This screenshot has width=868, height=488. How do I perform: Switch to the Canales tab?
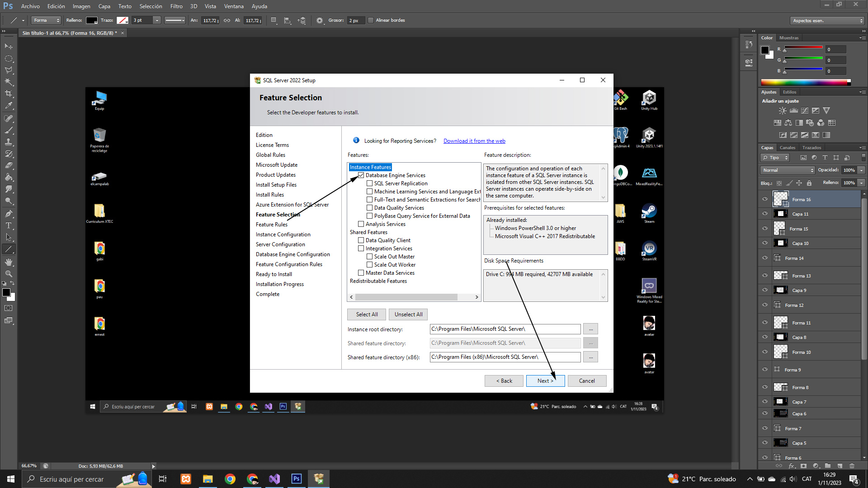(x=787, y=148)
